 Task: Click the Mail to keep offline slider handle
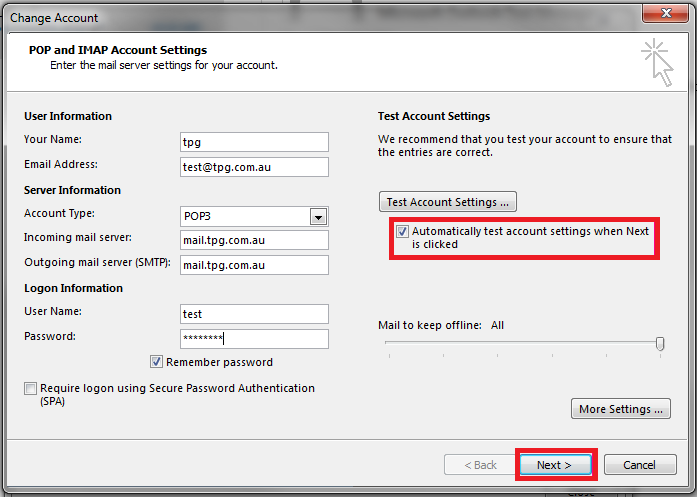[x=660, y=344]
